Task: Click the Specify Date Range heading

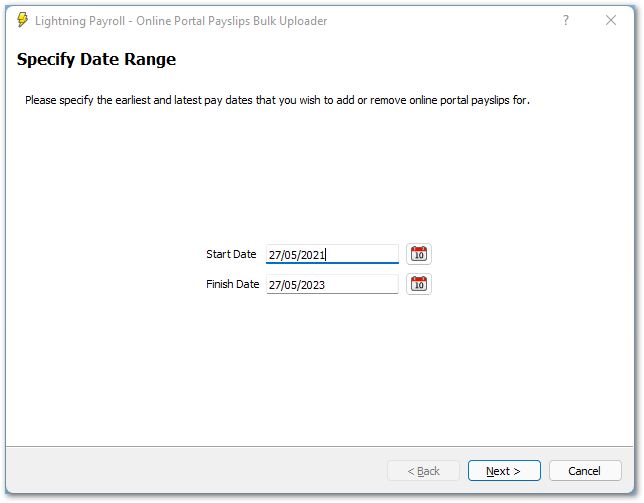Action: coord(96,59)
